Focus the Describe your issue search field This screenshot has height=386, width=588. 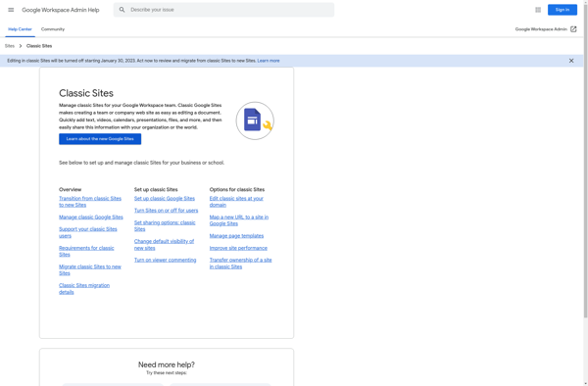click(x=223, y=10)
